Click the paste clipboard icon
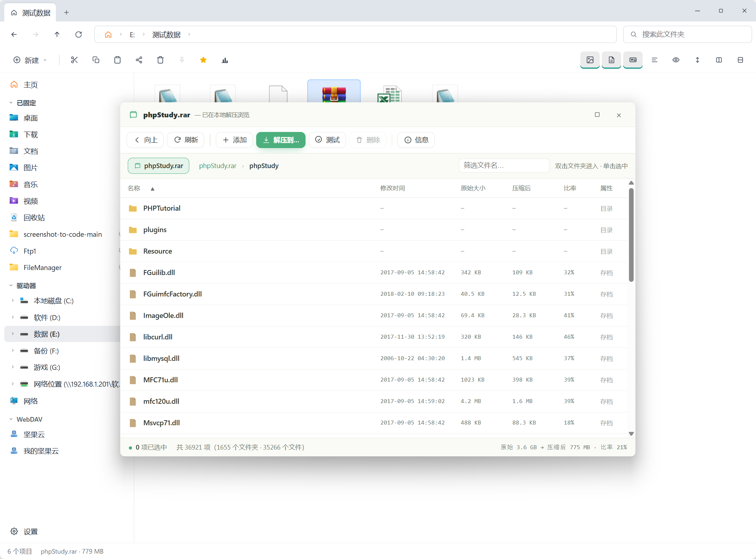The width and height of the screenshot is (756, 559). 117,60
